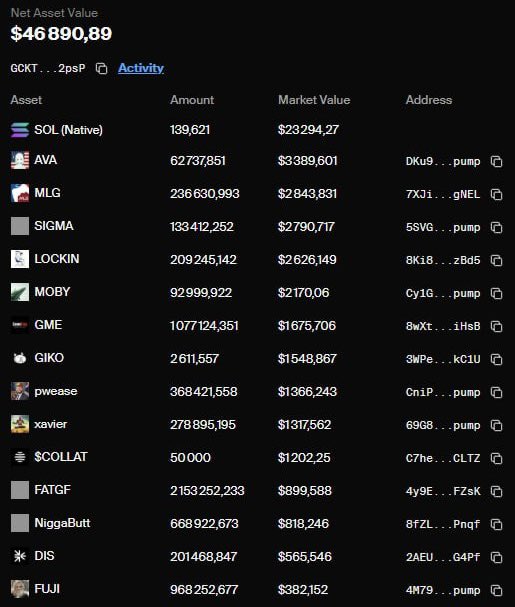Copy MOBY token address Cy1G...pump

496,293
